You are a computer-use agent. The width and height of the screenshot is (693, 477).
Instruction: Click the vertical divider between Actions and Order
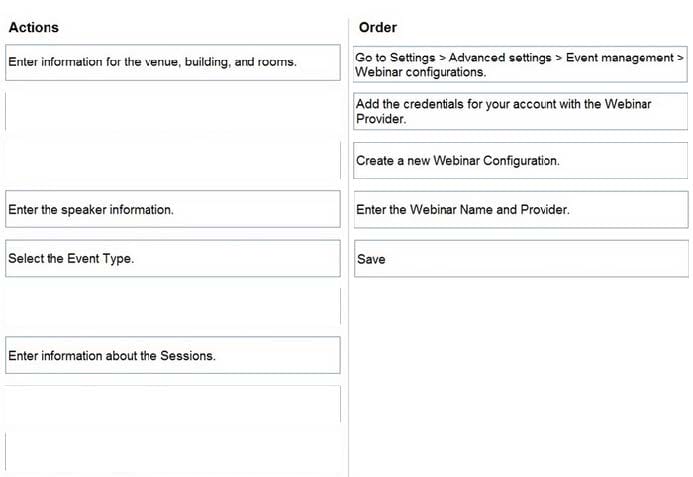click(348, 248)
